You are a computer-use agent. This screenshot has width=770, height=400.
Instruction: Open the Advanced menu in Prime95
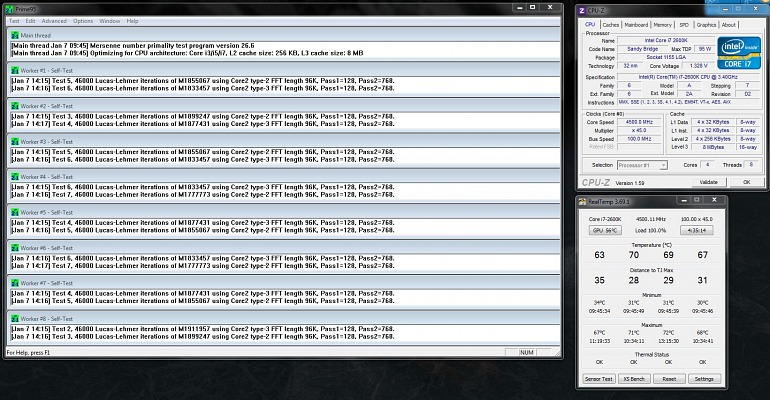[54, 21]
